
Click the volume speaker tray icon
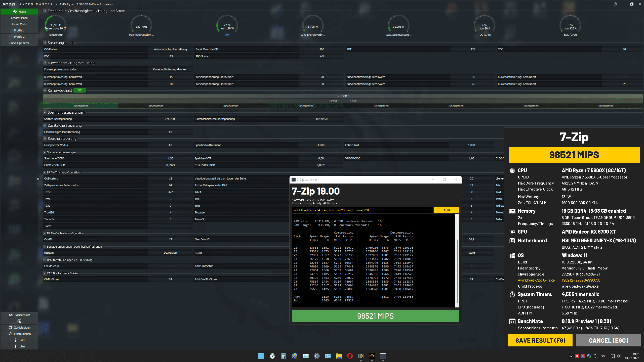(619, 356)
